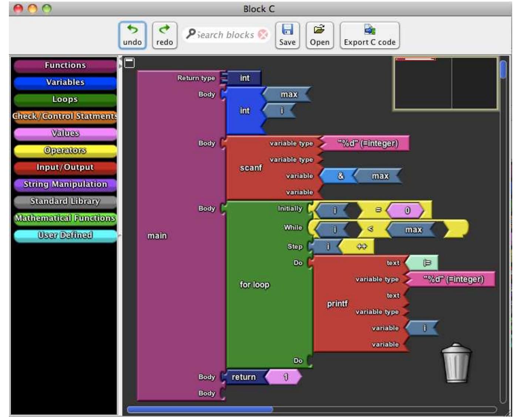Click the horizontal scrollbar thumb

pyautogui.click(x=200, y=409)
